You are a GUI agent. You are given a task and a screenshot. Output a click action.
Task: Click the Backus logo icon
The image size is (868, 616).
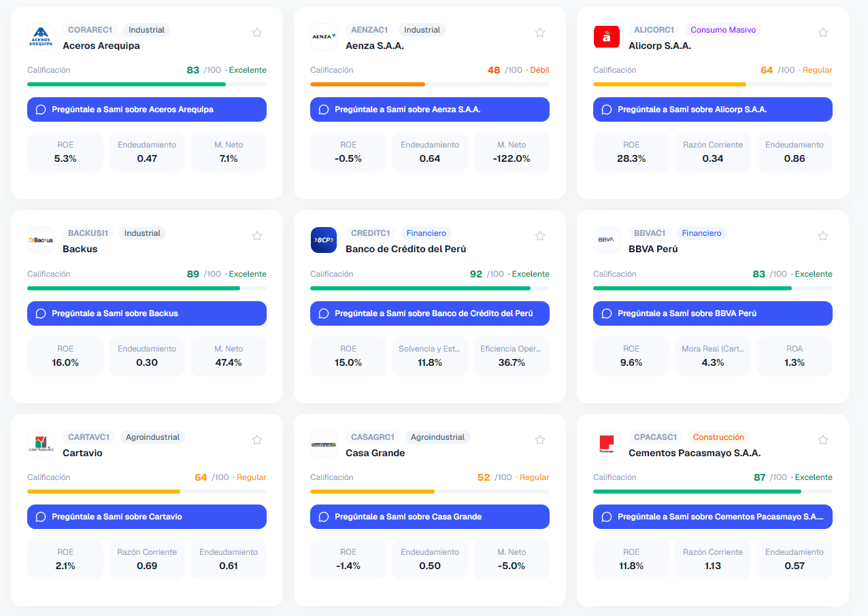pos(41,240)
